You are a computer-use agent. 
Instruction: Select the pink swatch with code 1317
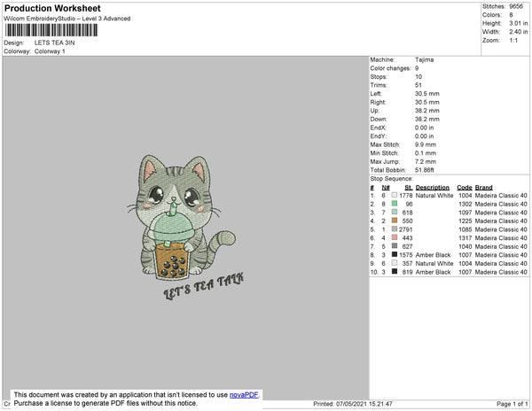pos(395,237)
